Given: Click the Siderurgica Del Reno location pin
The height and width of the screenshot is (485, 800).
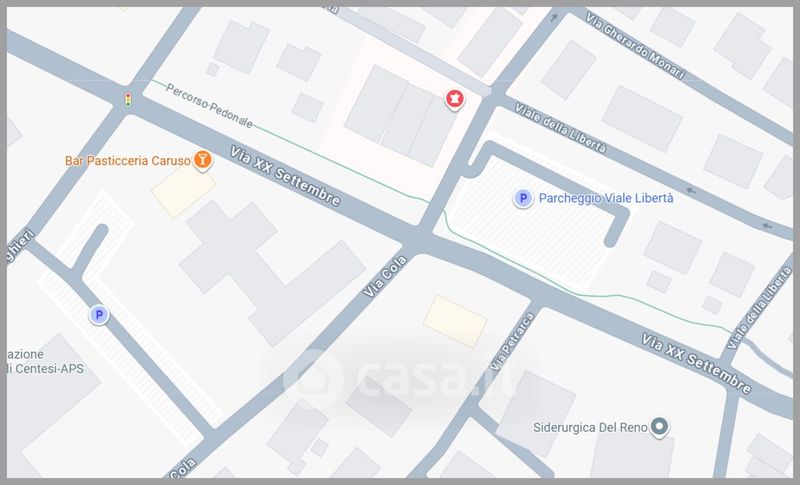Looking at the screenshot, I should (x=659, y=426).
